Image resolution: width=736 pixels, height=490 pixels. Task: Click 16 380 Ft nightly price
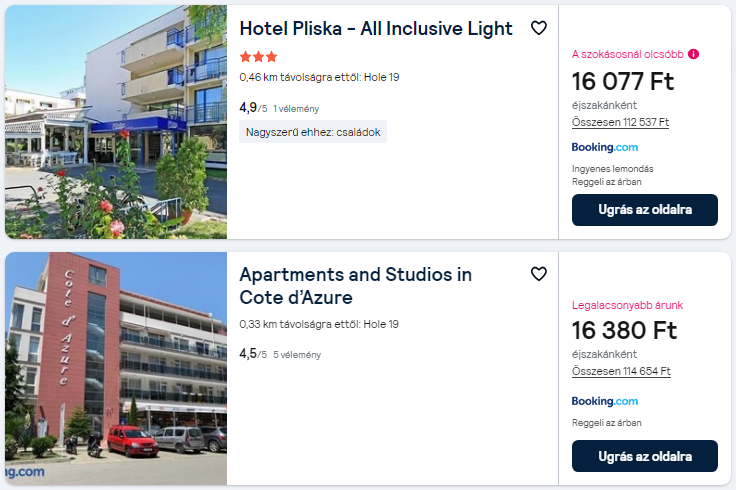pyautogui.click(x=624, y=329)
